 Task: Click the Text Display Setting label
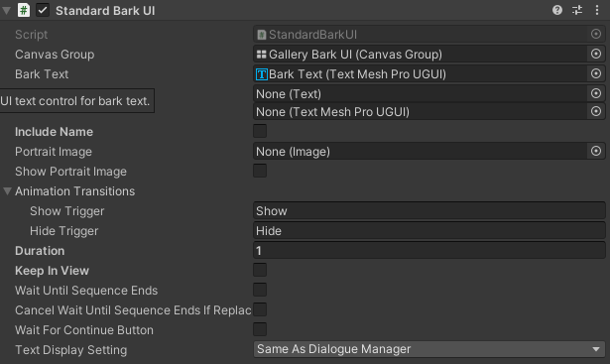(70, 350)
